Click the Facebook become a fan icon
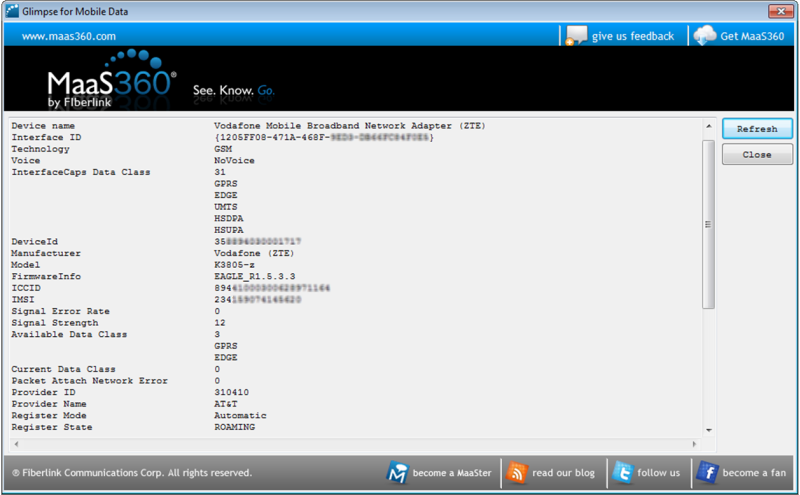 tap(708, 473)
